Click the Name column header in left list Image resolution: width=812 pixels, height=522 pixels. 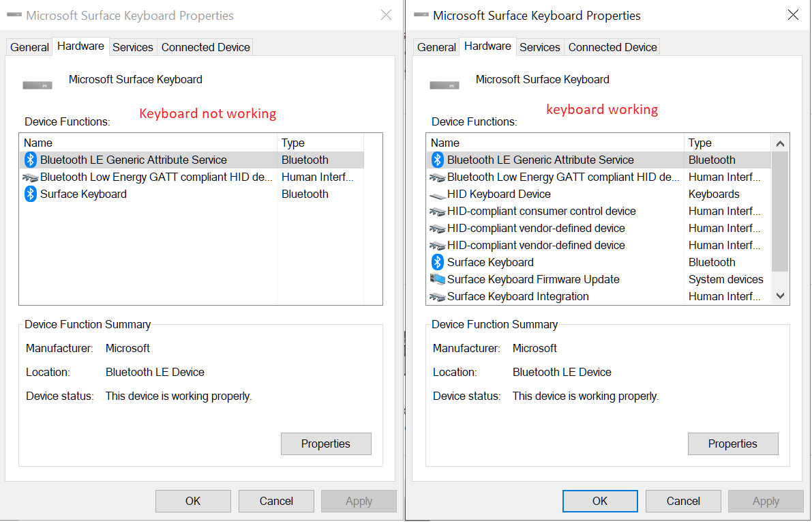pos(148,143)
